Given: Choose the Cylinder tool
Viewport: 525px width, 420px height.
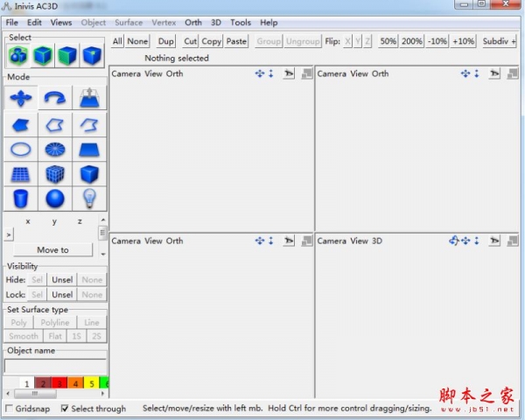Looking at the screenshot, I should [x=21, y=199].
